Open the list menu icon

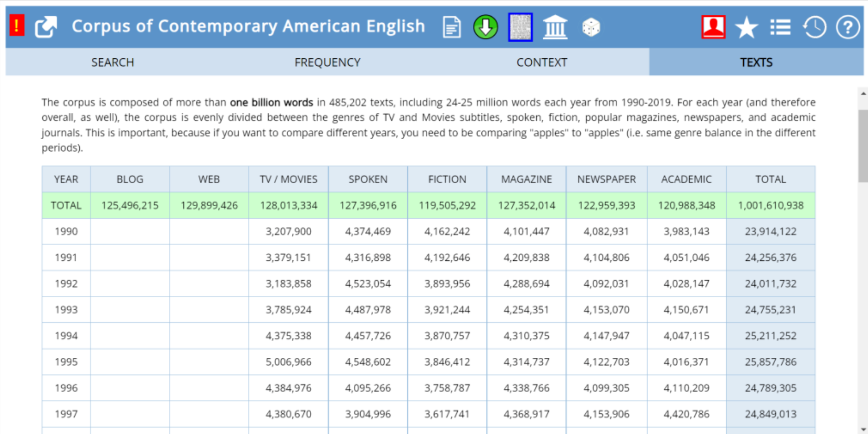[x=780, y=27]
